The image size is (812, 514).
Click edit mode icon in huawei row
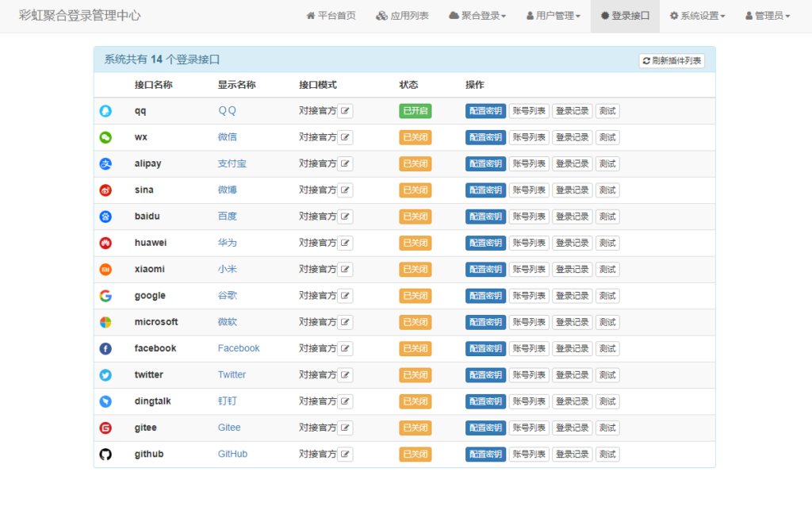pos(346,244)
